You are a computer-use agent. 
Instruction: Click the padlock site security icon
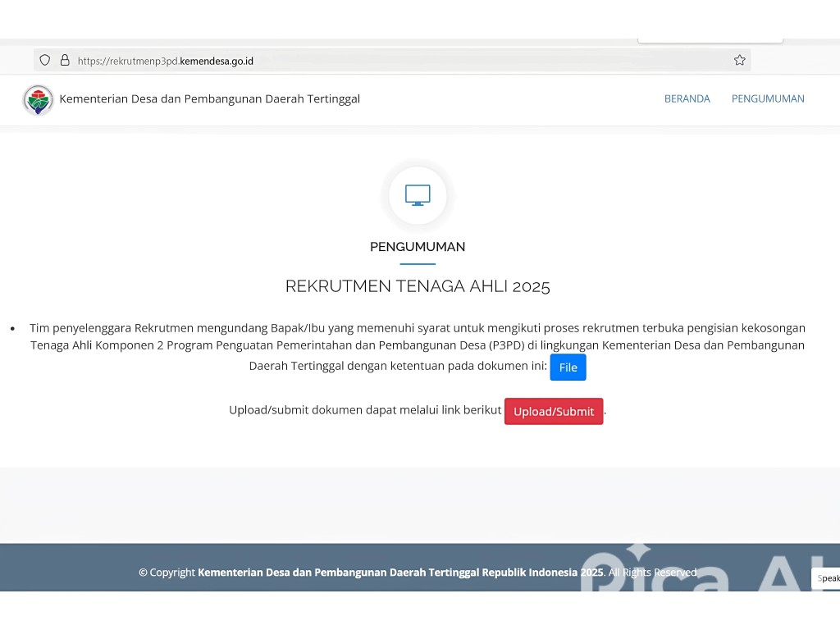[x=65, y=60]
